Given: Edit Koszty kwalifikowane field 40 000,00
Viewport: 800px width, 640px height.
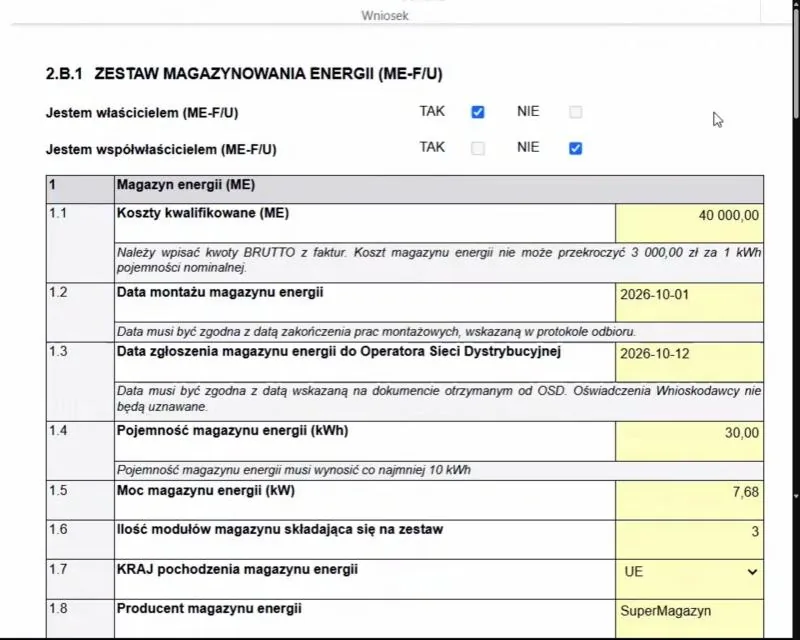Looking at the screenshot, I should (689, 223).
